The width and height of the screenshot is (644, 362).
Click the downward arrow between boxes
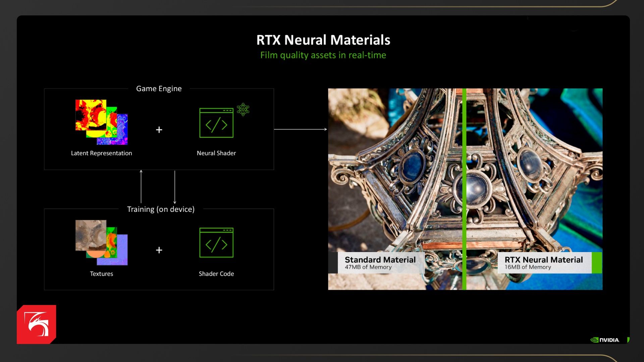click(175, 187)
